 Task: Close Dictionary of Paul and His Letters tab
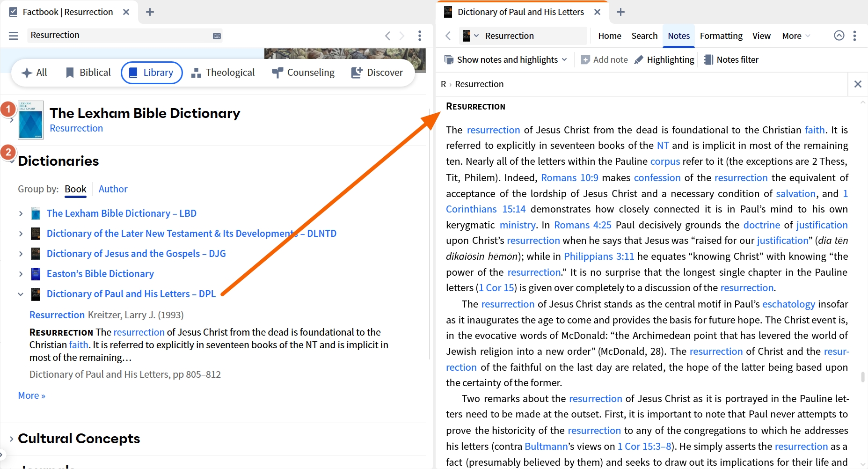597,12
